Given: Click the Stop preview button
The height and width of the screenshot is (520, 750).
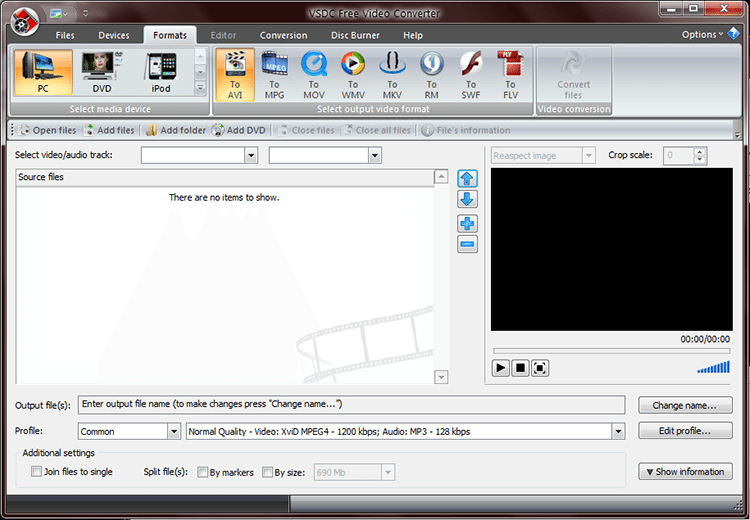Looking at the screenshot, I should [520, 368].
